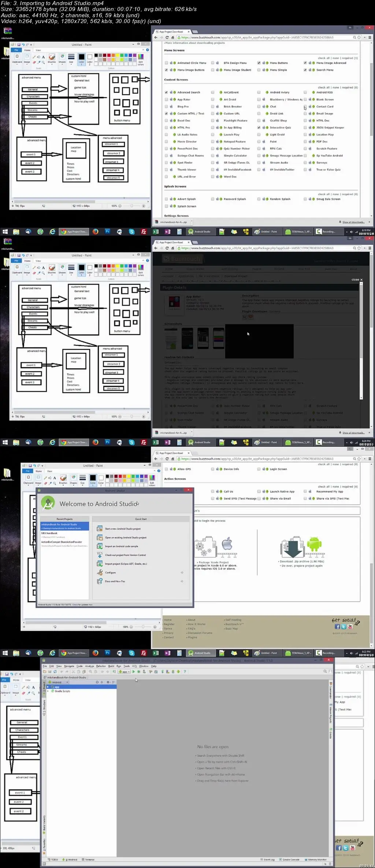Run the app with Android Studio's green play icon
Image resolution: width=375 pixels, height=868 pixels.
pos(134,672)
